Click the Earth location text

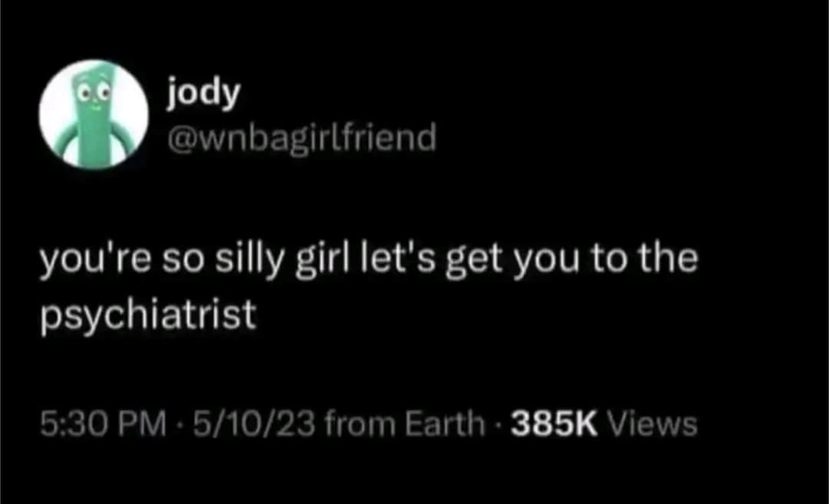pos(444,423)
